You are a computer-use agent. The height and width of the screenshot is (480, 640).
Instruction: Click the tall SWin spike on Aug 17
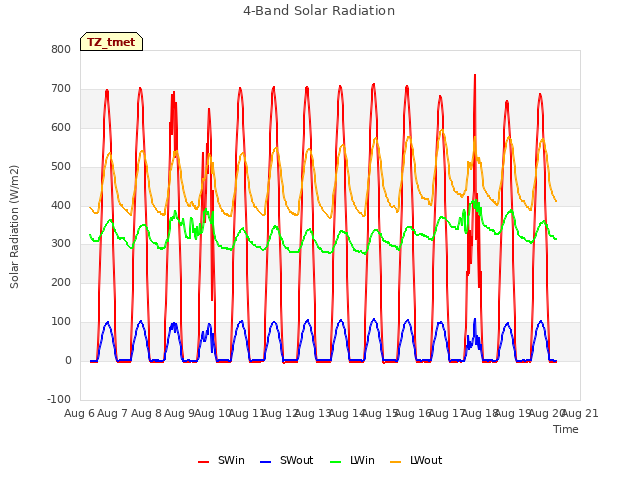(475, 76)
